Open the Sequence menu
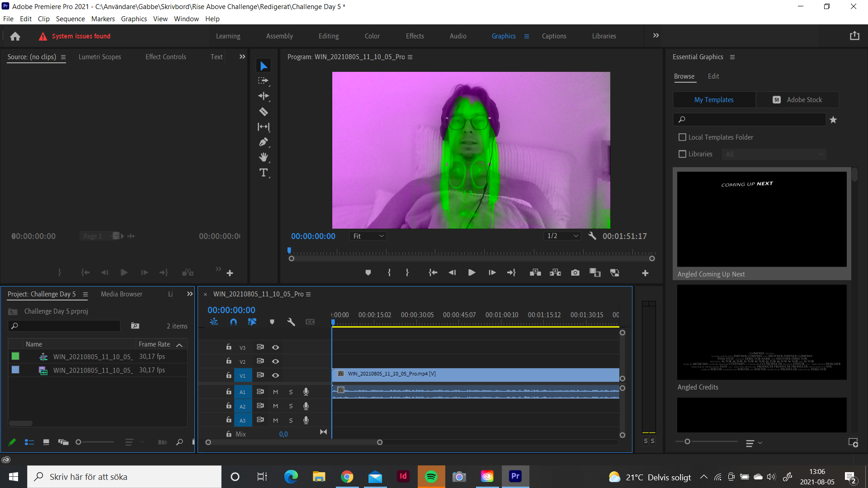This screenshot has height=488, width=868. [x=70, y=19]
